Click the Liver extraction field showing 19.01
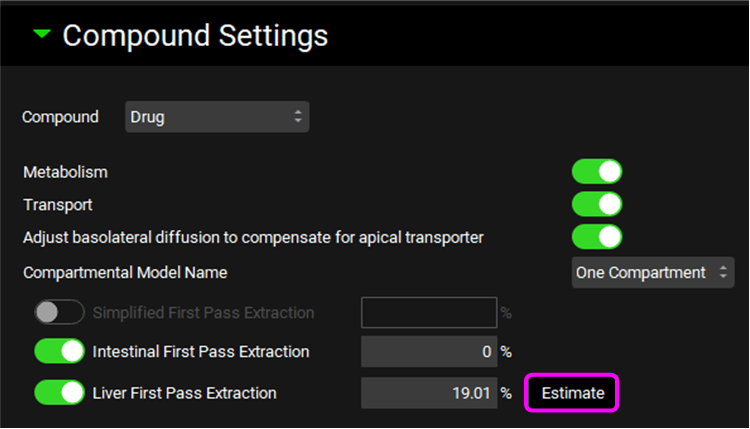This screenshot has height=429, width=750. tap(428, 393)
